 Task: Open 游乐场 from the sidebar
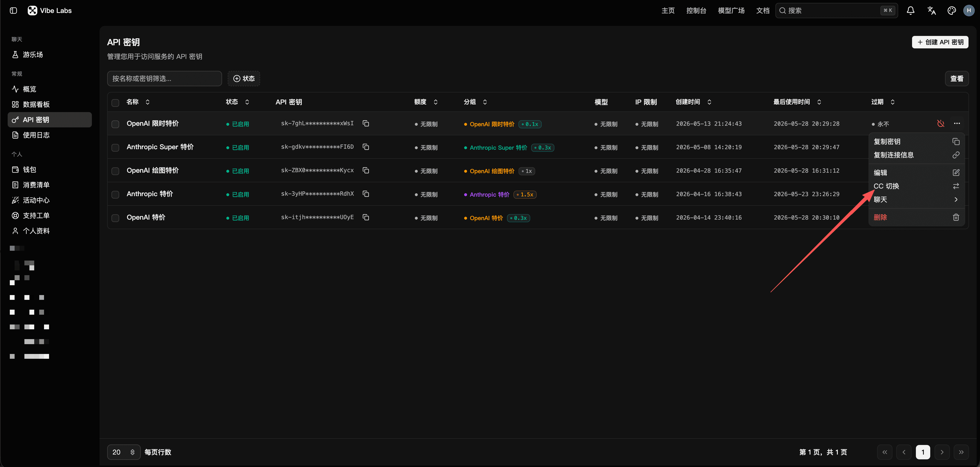tap(50, 54)
